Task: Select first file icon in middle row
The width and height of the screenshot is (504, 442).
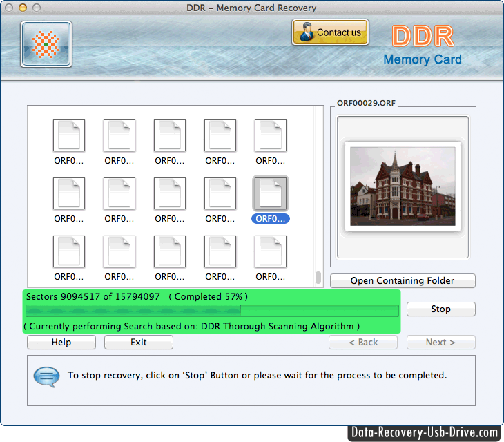Action: coord(69,193)
